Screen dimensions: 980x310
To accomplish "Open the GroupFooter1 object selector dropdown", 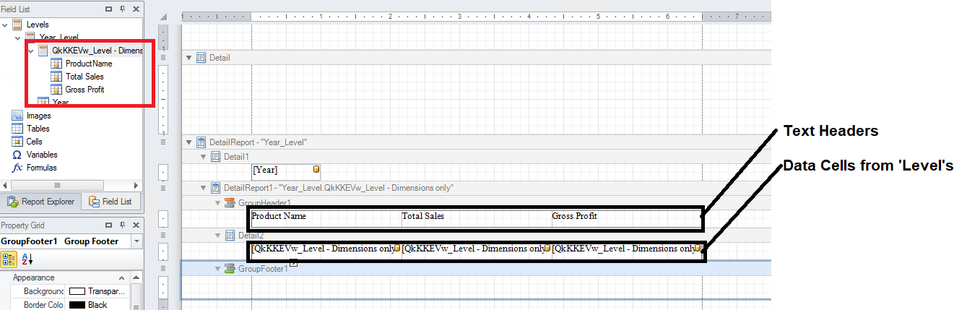I will pos(137,241).
